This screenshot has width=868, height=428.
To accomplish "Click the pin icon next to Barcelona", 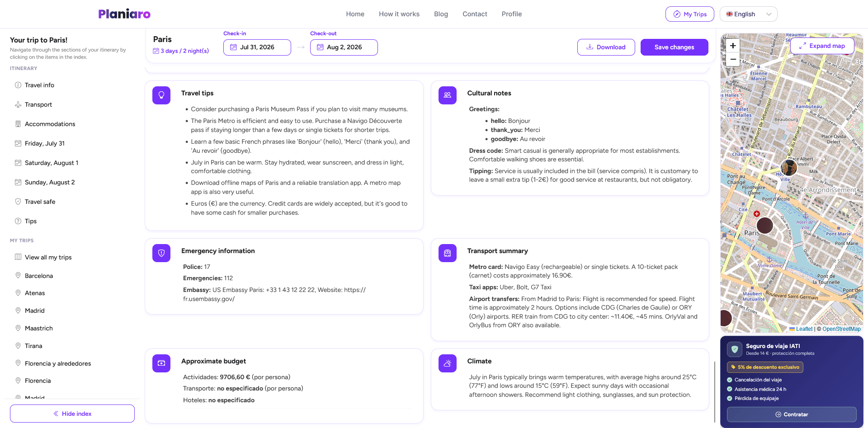I will click(x=18, y=275).
